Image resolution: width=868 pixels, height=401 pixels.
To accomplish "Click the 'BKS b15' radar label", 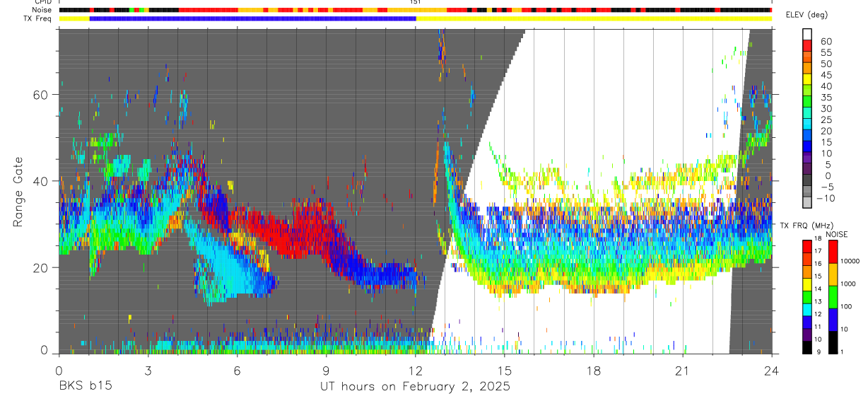I will (85, 387).
